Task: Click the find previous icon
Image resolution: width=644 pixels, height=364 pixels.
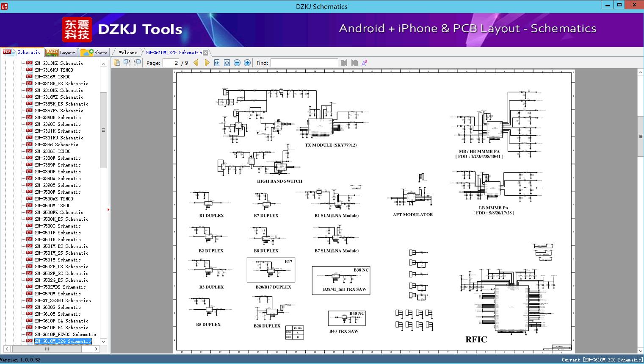Action: click(x=344, y=63)
